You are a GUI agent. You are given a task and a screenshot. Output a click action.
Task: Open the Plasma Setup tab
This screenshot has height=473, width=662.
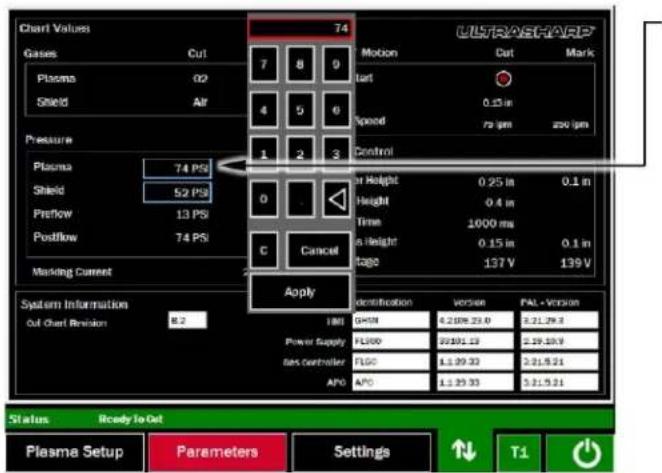click(75, 452)
